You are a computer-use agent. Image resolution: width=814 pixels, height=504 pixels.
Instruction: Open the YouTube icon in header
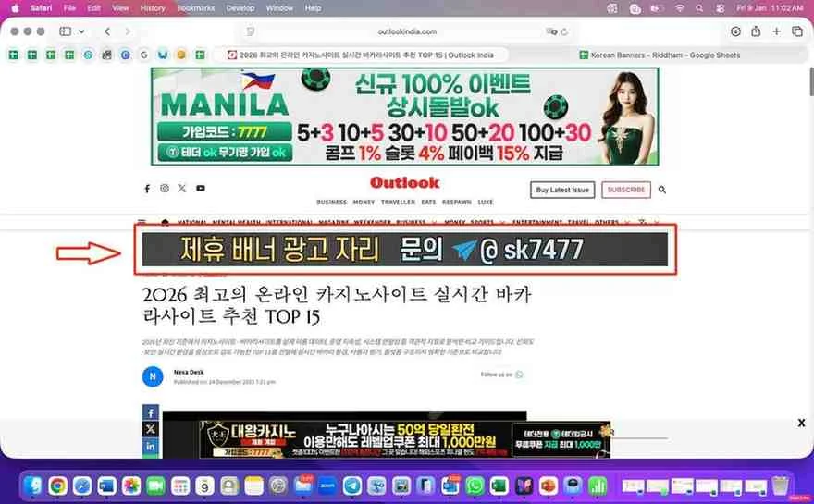point(201,189)
